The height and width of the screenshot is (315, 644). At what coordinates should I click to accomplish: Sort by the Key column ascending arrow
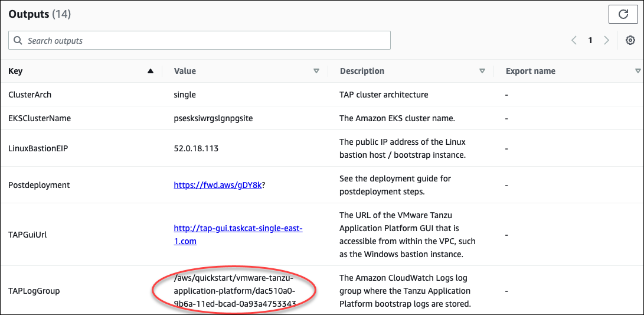[x=150, y=71]
